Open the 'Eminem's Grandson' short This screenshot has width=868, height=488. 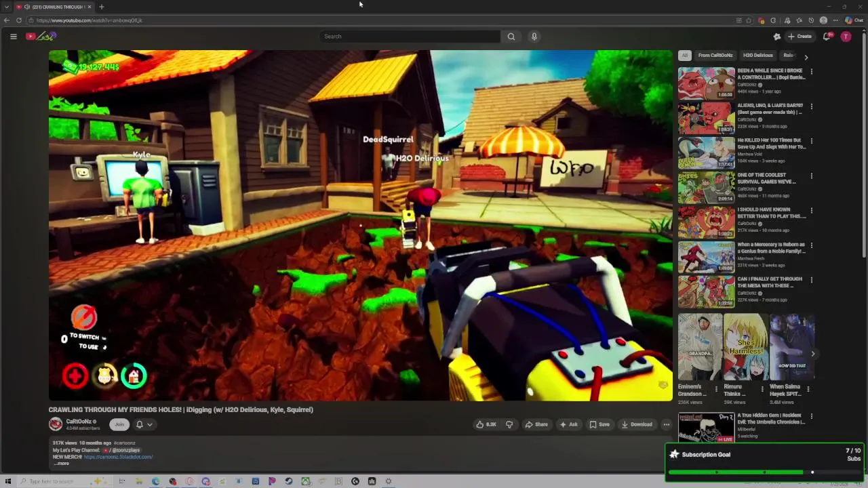tap(700, 347)
